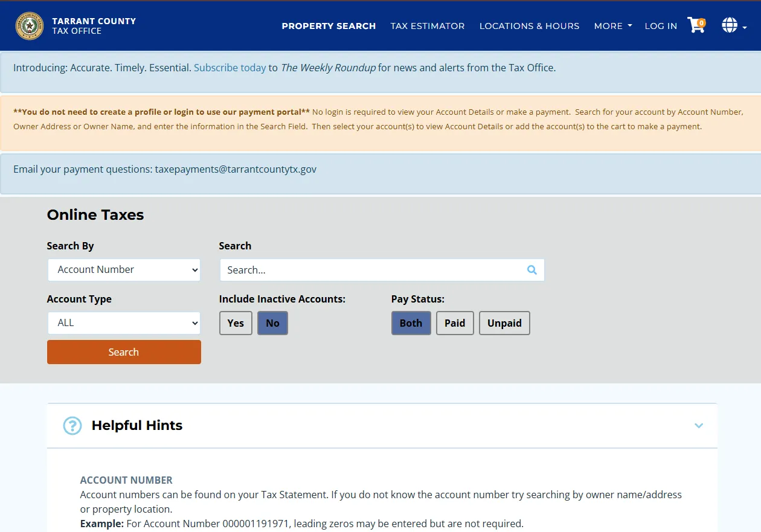The width and height of the screenshot is (761, 532).
Task: Click the Helpful Hints question mark icon
Action: pos(72,426)
